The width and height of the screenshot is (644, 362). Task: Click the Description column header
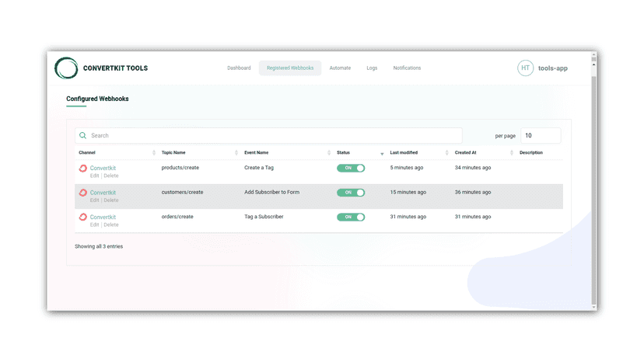coord(531,153)
